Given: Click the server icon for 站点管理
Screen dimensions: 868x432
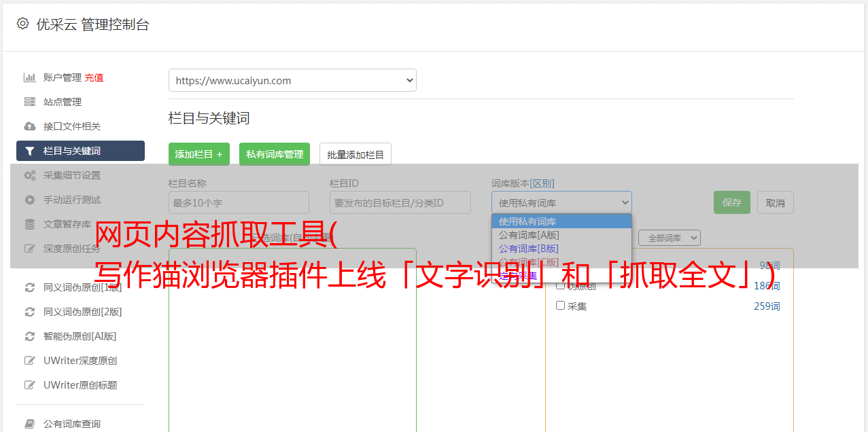Looking at the screenshot, I should (x=30, y=102).
